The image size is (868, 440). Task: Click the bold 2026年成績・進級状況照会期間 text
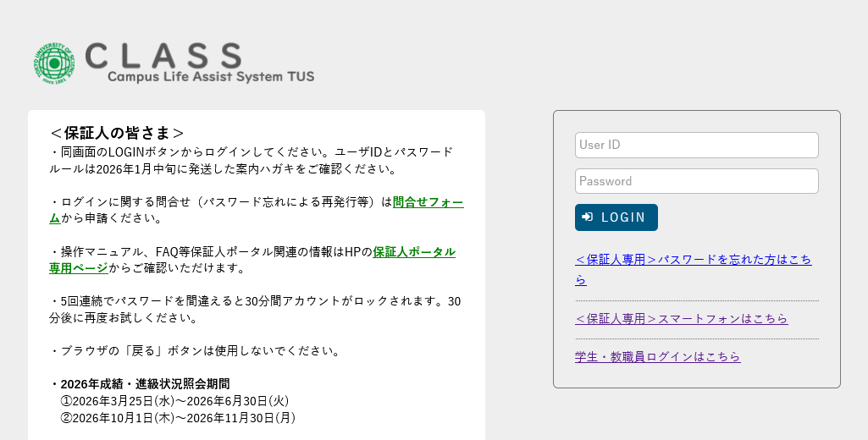click(145, 384)
